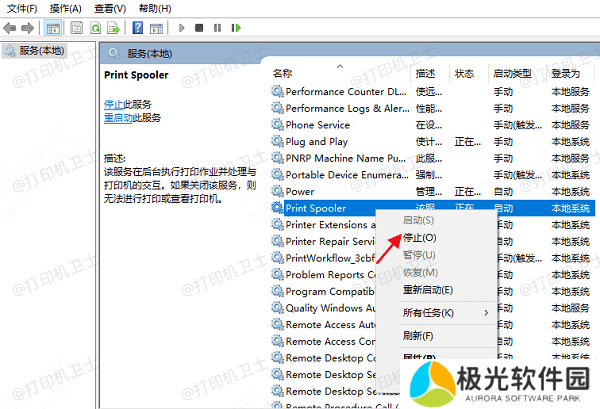Click the 重启动 link in left panel

pos(117,118)
